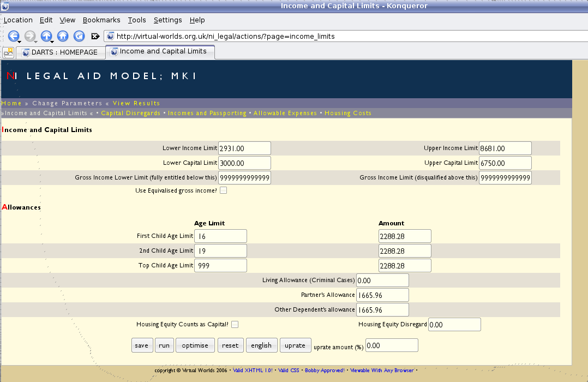Reload the Income and Capital Limits page
Image resolution: width=588 pixels, height=382 pixels.
(x=79, y=36)
